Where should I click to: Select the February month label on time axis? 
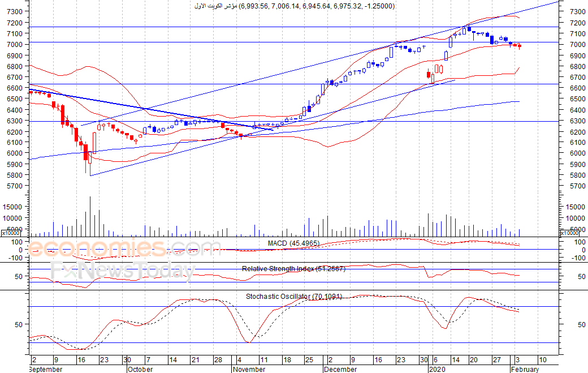pyautogui.click(x=525, y=369)
